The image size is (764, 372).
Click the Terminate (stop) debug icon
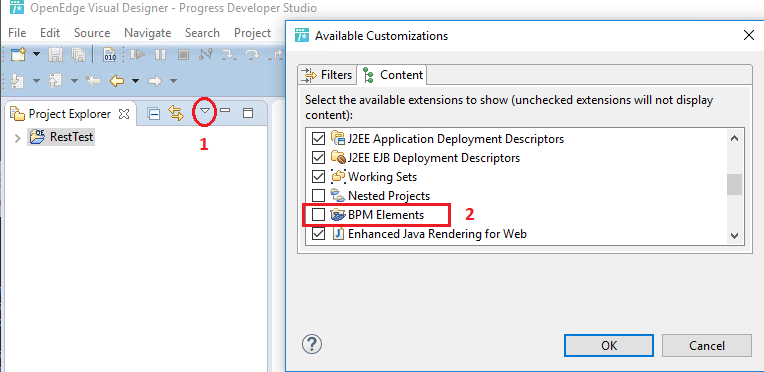pos(183,55)
